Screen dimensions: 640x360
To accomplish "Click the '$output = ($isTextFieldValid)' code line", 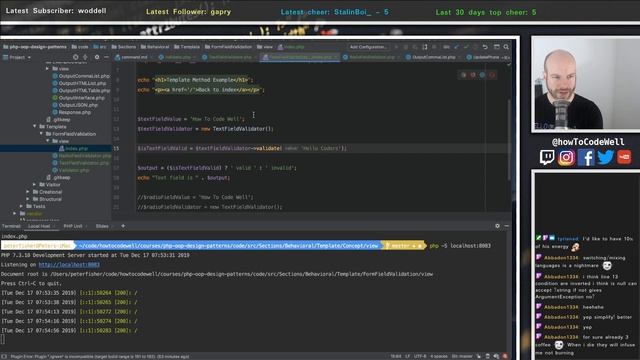I will tap(217, 168).
